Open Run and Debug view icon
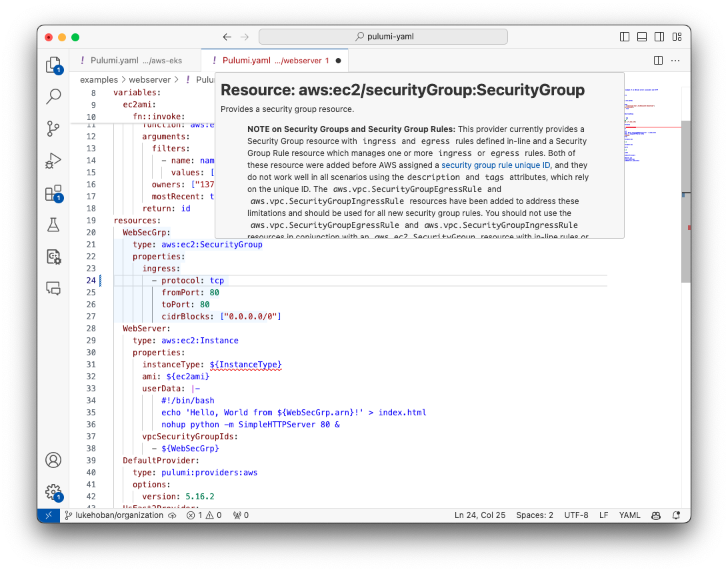728x572 pixels. point(53,161)
